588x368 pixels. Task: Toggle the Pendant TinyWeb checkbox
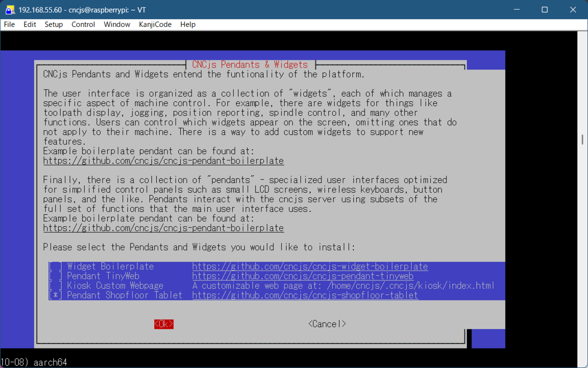pyautogui.click(x=55, y=276)
